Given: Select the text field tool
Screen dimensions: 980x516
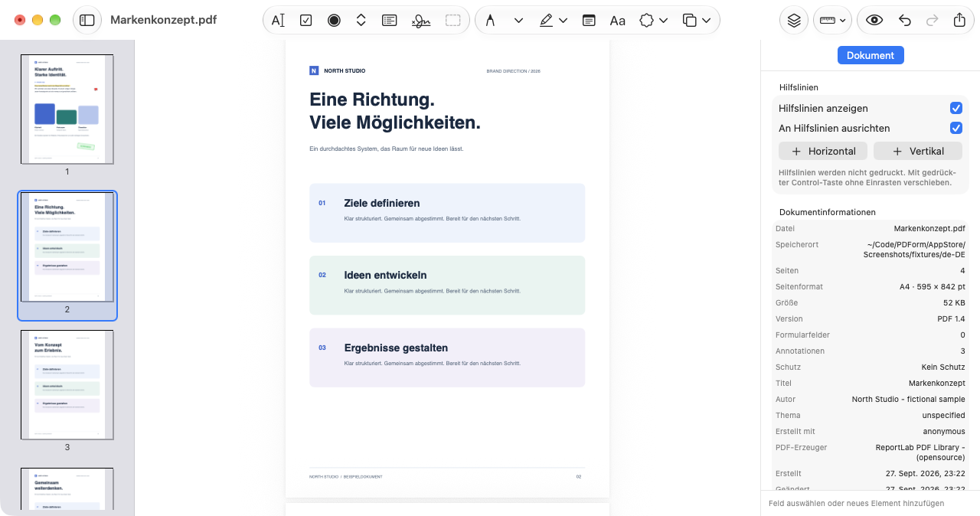Looking at the screenshot, I should point(278,21).
